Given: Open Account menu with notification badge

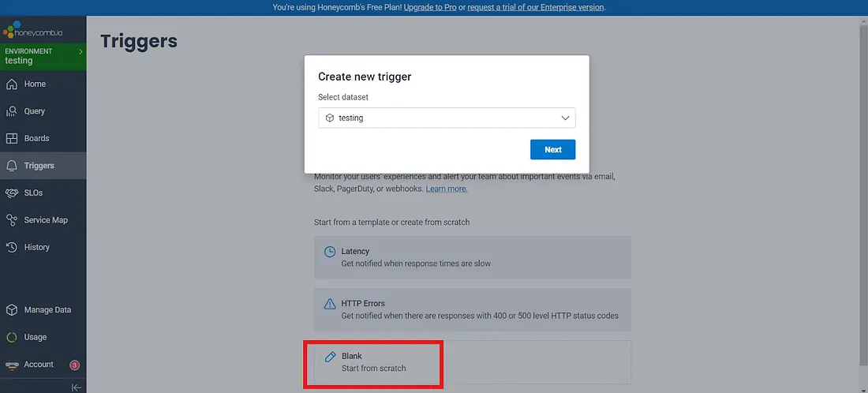Looking at the screenshot, I should coord(39,365).
